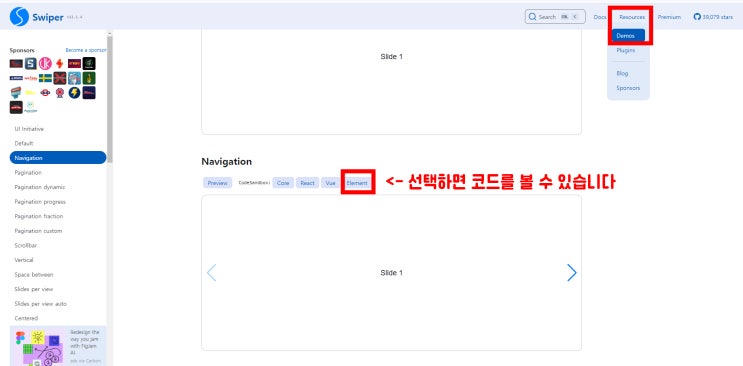743x366 pixels.
Task: Open the GitHub stars icon link
Action: (697, 17)
